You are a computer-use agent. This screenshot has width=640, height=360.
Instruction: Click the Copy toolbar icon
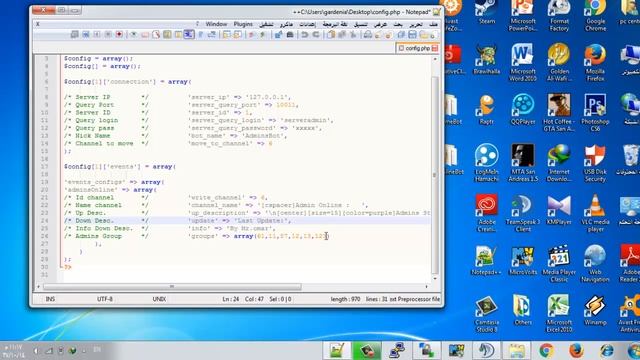pos(342,35)
